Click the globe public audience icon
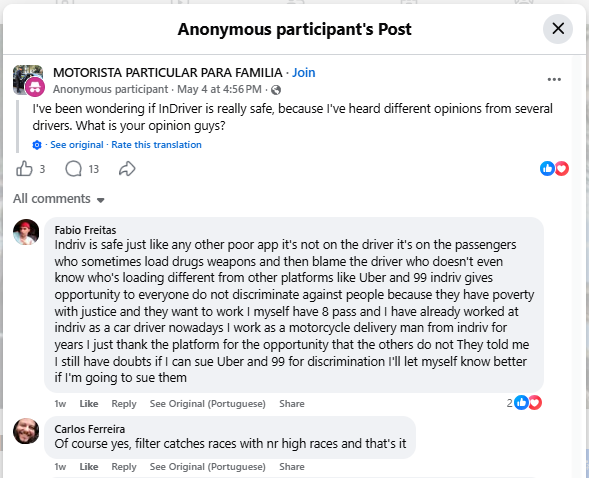 point(276,90)
